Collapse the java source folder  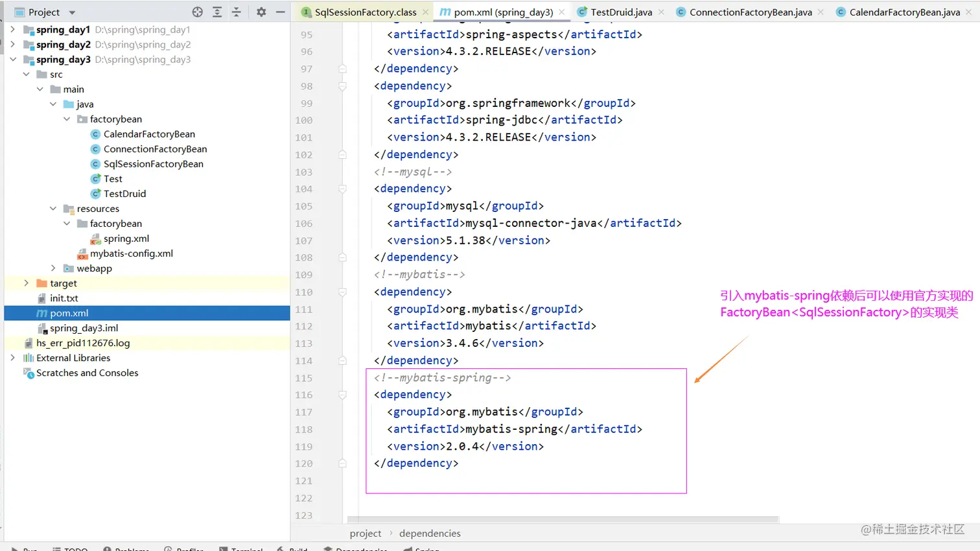[x=53, y=104]
